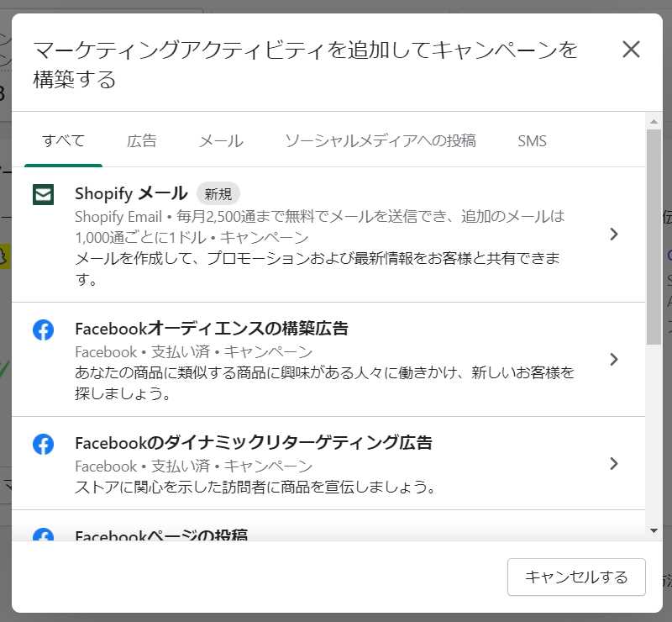The image size is (672, 622).
Task: Open the SMS tab
Action: coord(532,140)
